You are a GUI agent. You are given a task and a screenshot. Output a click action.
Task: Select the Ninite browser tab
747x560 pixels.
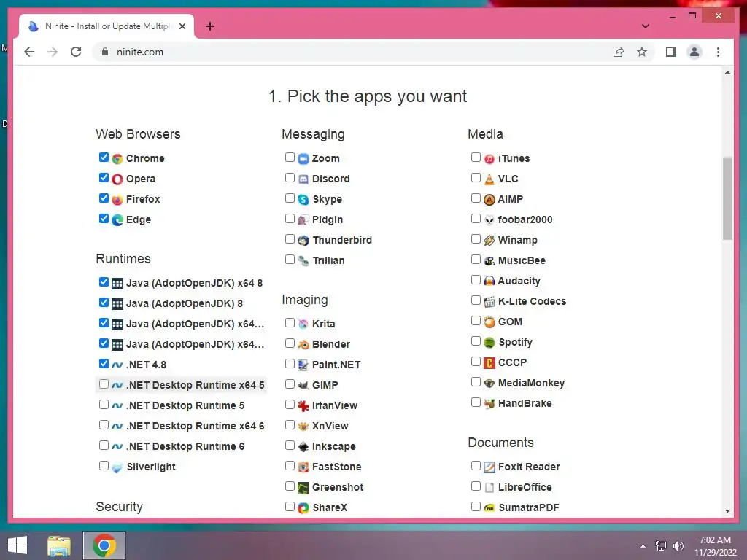[107, 26]
